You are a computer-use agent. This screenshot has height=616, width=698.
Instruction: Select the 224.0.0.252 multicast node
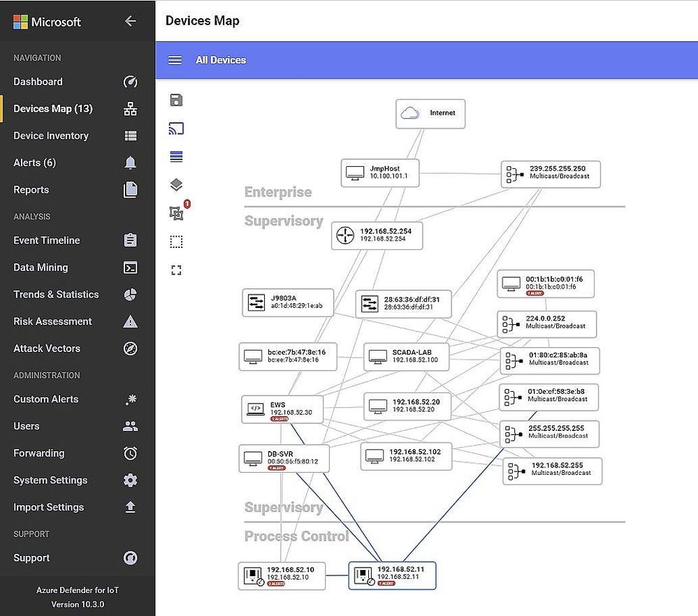click(x=546, y=324)
